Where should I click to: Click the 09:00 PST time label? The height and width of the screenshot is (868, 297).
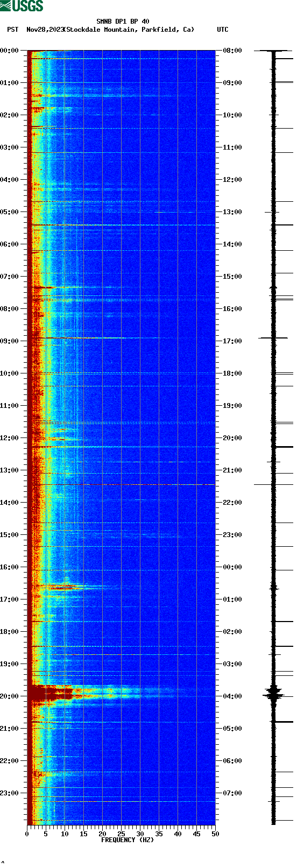point(9,341)
